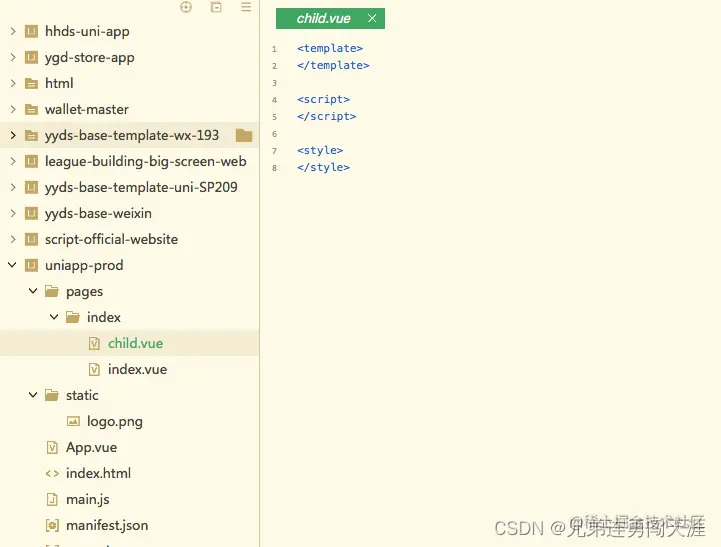Select the uniapp-prod project name

click(84, 265)
